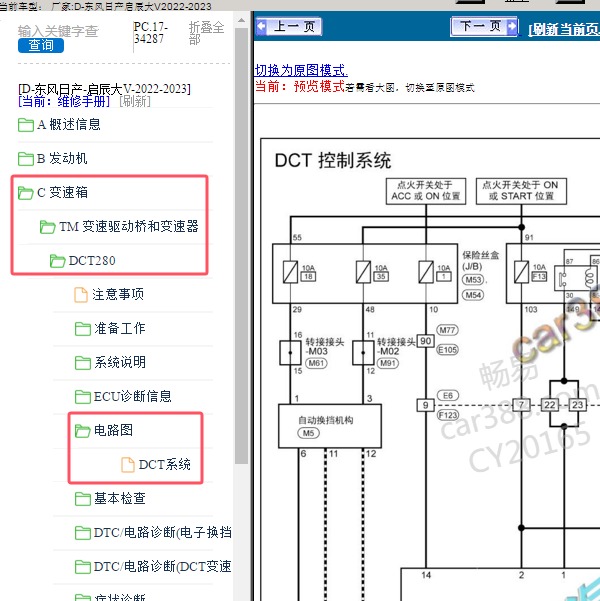The image size is (600, 601).
Task: Click [D-东风日产-启辰大V-2022-2023] heading
Action: pos(104,89)
